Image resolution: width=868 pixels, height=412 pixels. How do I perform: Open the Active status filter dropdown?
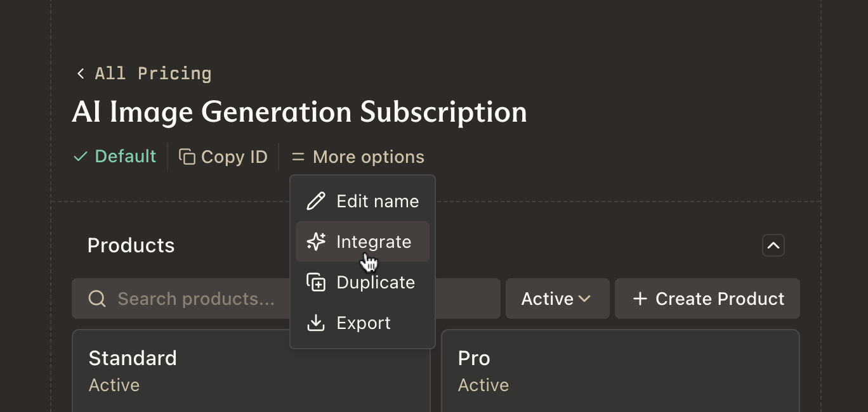557,298
